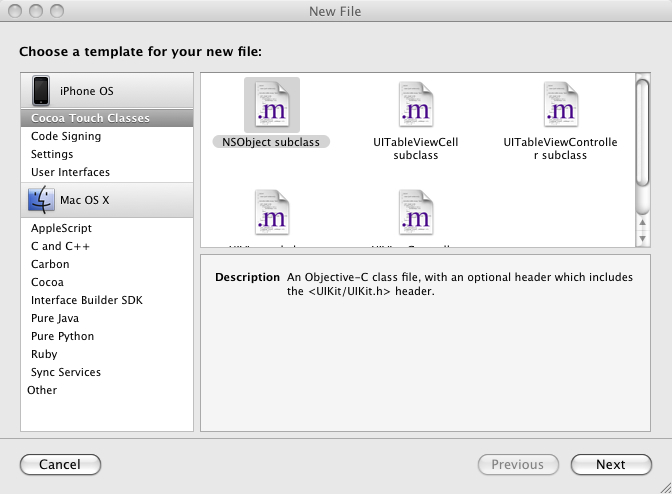
Task: Click the Mac OS X Finder icon
Action: tap(41, 200)
